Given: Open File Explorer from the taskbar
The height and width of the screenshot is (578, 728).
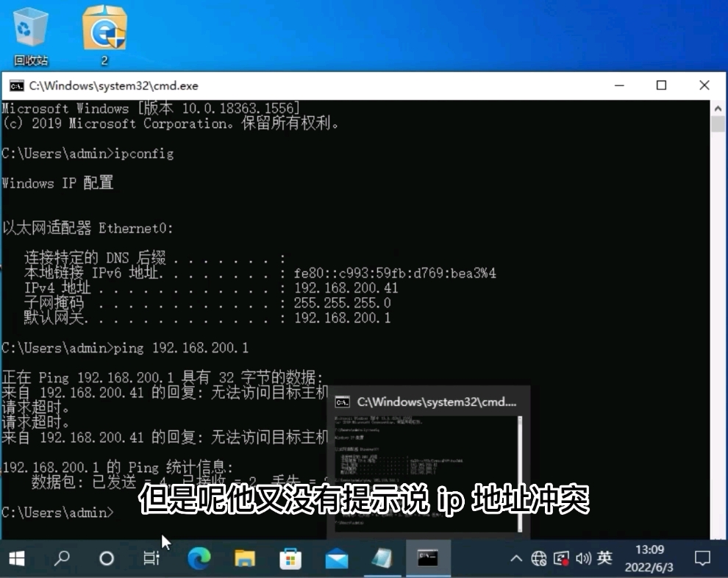Looking at the screenshot, I should [x=244, y=557].
